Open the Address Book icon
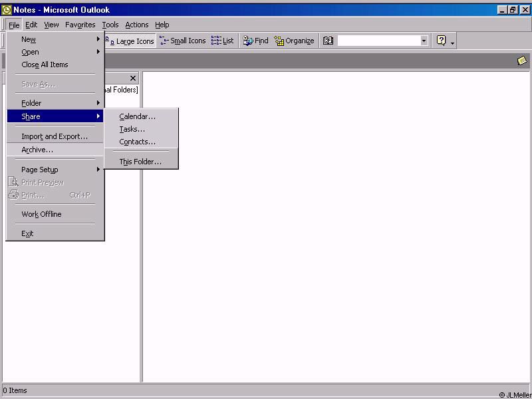The height and width of the screenshot is (399, 532). point(328,41)
